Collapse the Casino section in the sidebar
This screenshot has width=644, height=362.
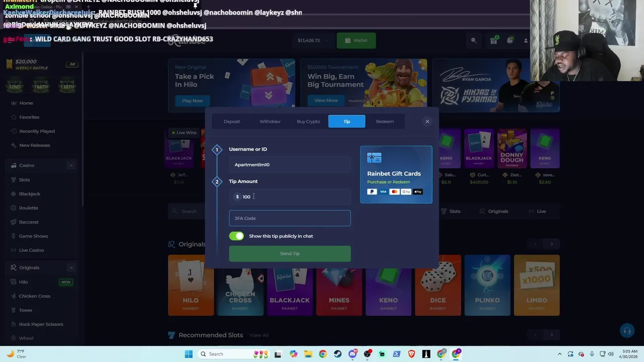click(71, 165)
